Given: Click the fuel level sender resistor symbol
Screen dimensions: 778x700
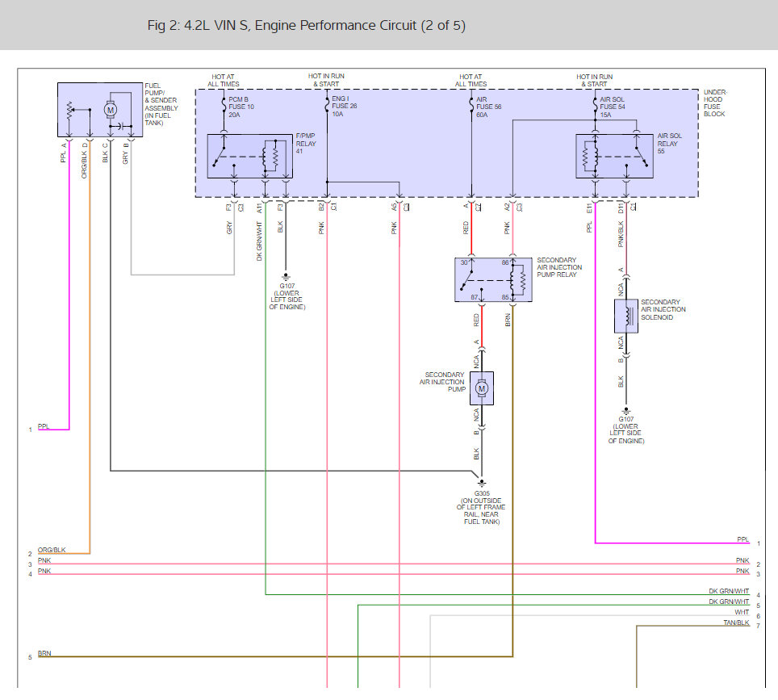Looking at the screenshot, I should pyautogui.click(x=71, y=111).
